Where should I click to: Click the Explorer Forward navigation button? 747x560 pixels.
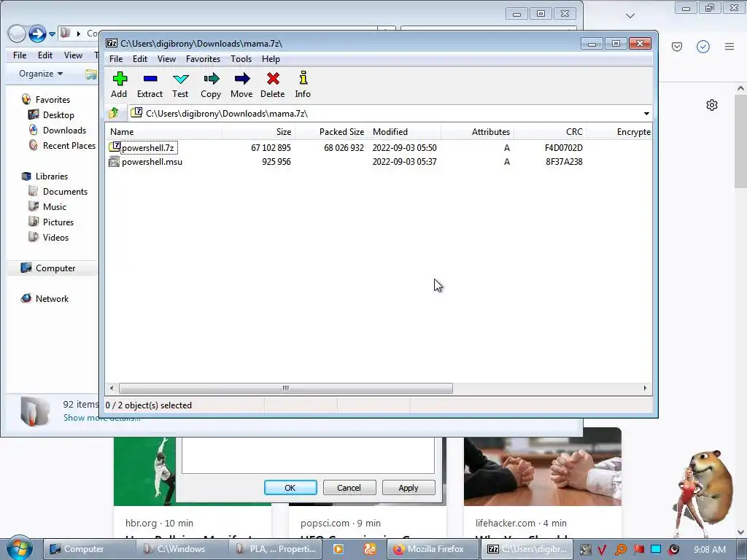tap(37, 34)
